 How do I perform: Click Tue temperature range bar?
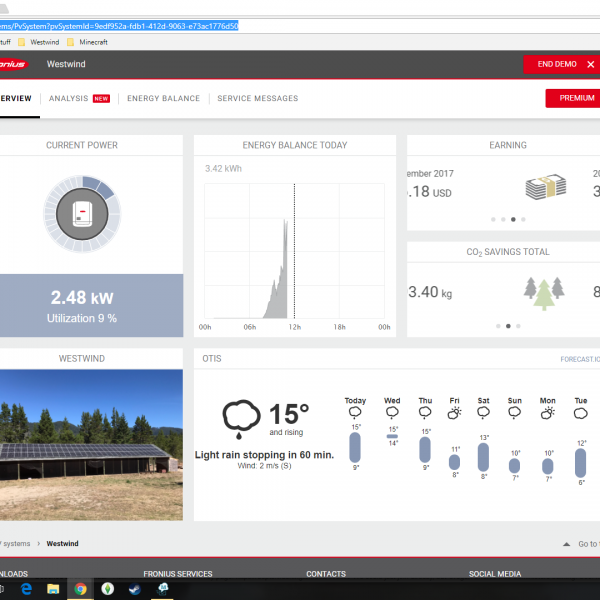coord(580,463)
